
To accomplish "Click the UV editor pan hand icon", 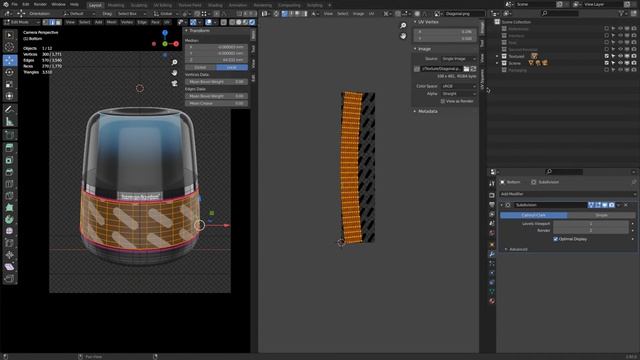I will point(403,36).
